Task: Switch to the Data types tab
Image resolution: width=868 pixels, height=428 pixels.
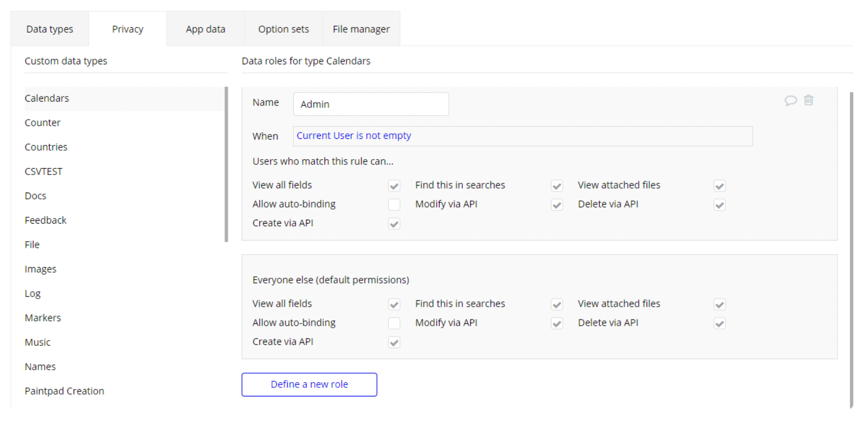Action: [x=50, y=29]
